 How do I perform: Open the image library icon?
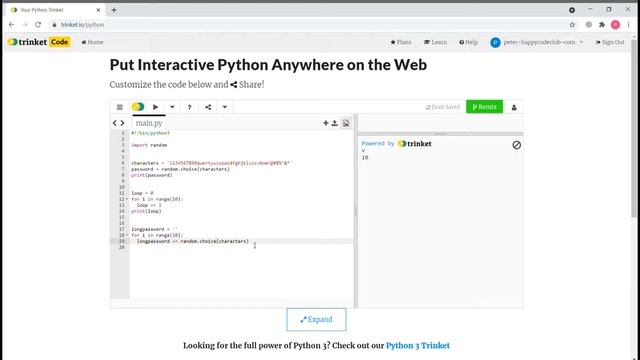(346, 123)
